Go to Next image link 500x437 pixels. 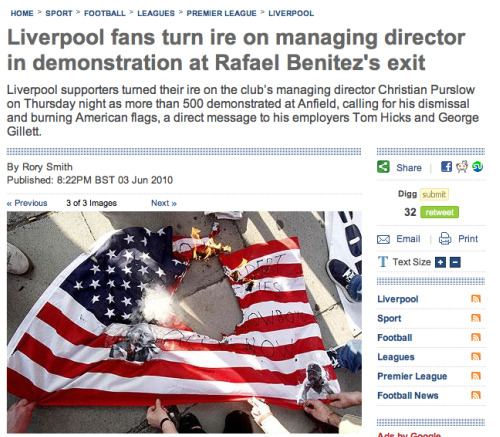point(164,203)
